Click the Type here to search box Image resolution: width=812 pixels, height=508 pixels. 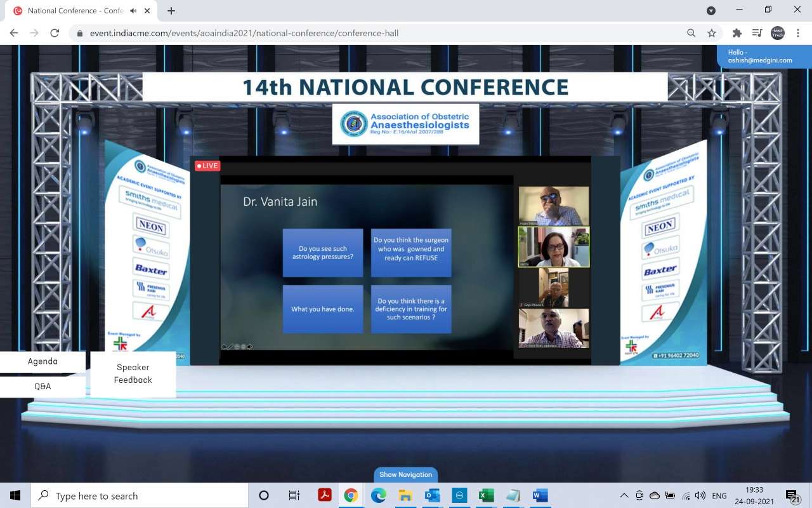pyautogui.click(x=140, y=495)
